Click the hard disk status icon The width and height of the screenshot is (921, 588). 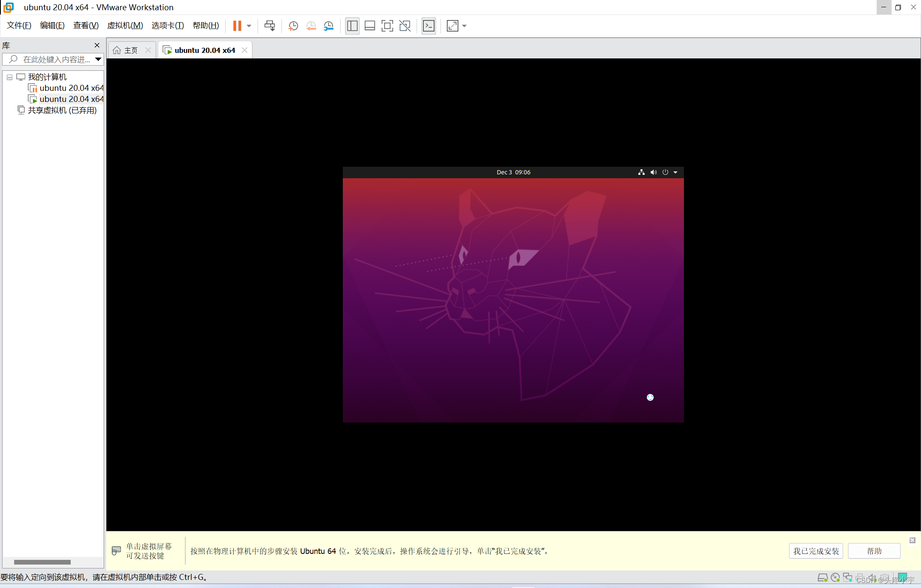[823, 578]
